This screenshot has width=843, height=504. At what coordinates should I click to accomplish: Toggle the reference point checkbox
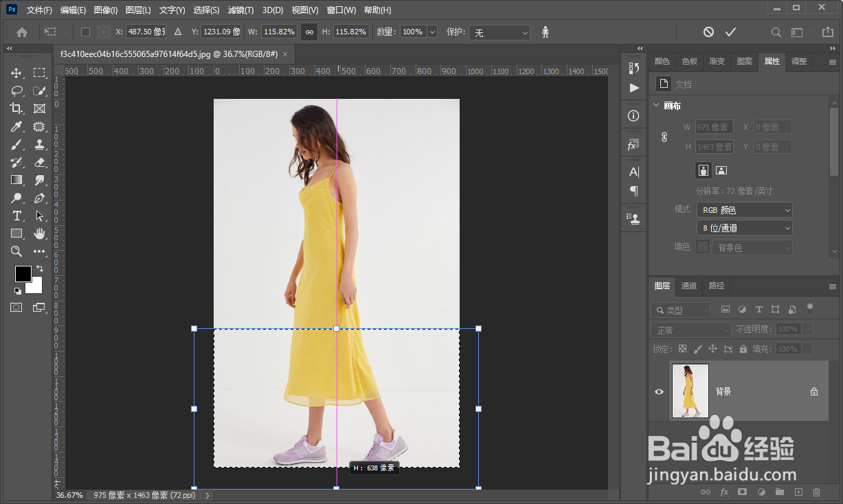pos(85,32)
